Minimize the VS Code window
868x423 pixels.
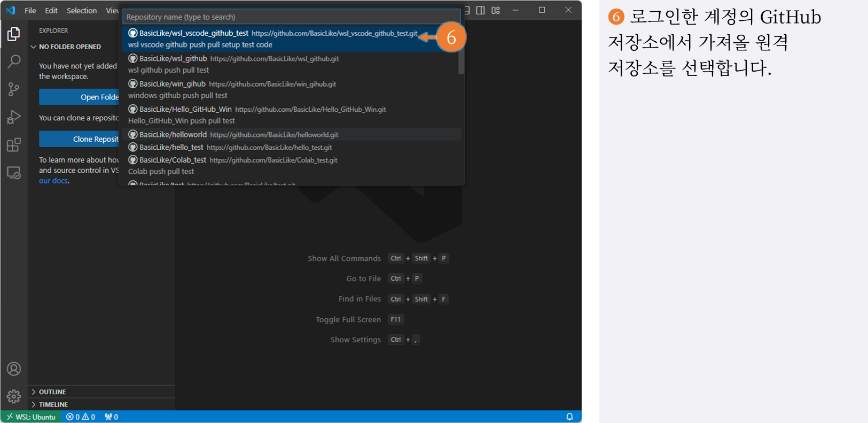[x=515, y=10]
